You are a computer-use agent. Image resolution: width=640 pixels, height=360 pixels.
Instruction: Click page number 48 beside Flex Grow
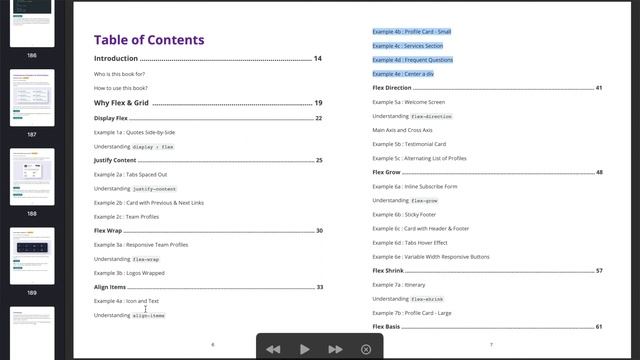pos(599,172)
